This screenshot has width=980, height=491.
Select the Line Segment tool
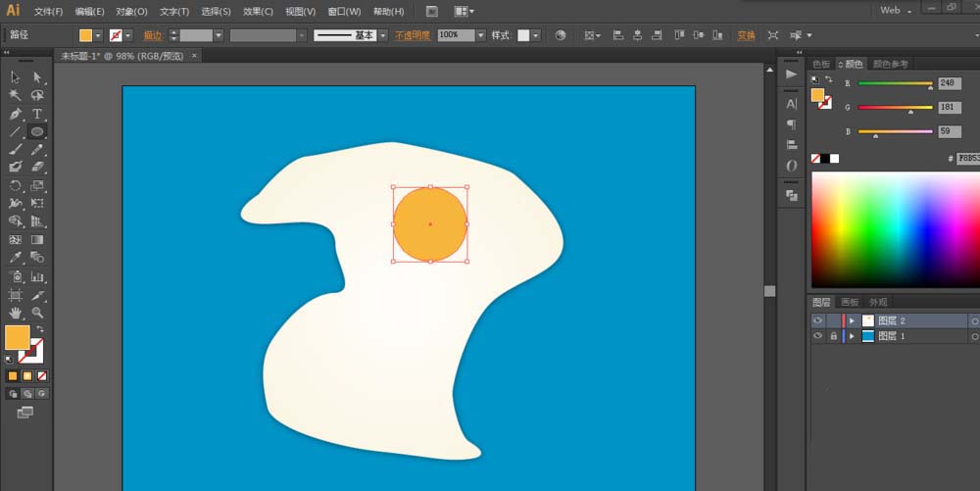coord(16,131)
